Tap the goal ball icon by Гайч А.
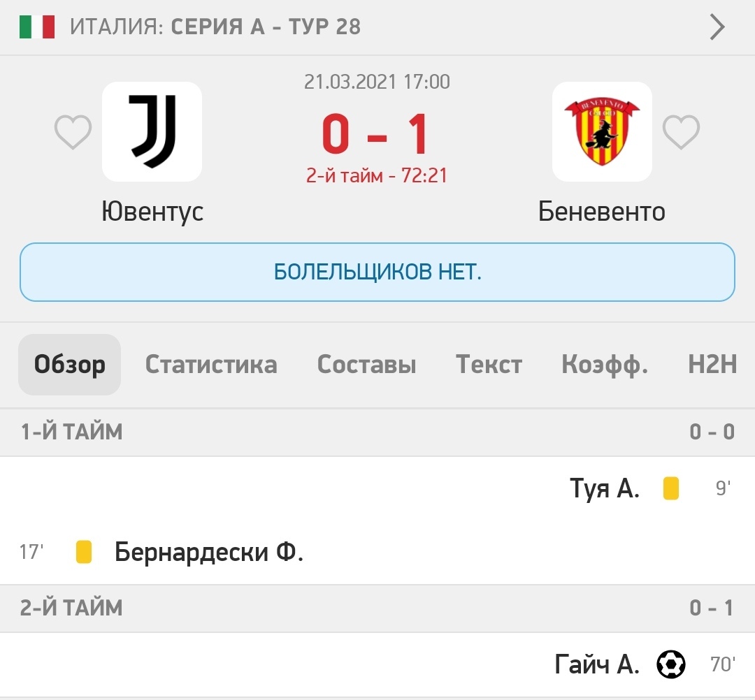 click(670, 664)
